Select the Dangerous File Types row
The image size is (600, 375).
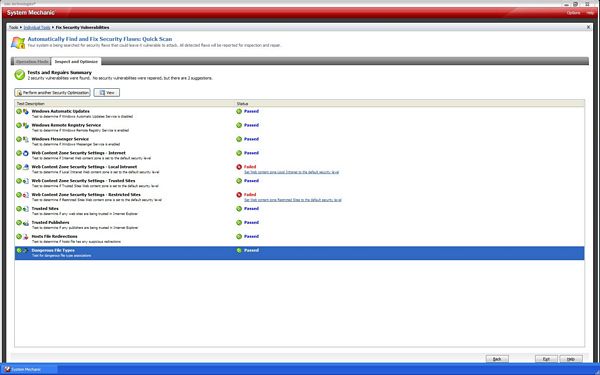pos(299,253)
